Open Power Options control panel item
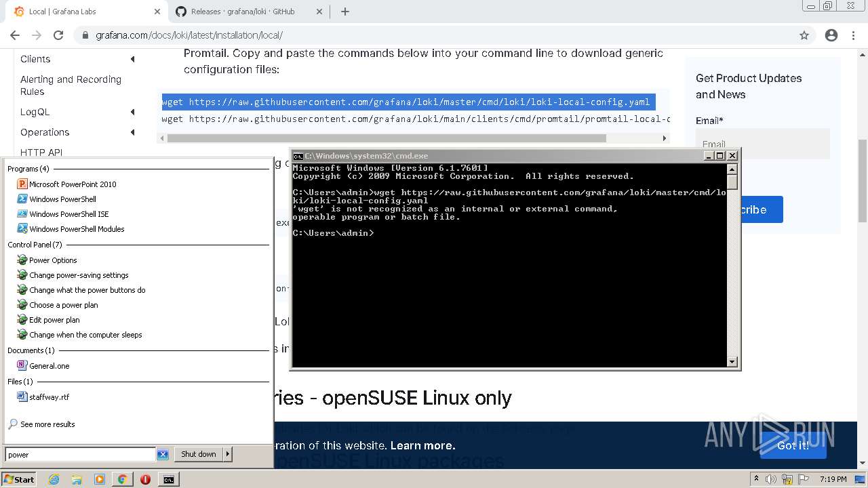 pos(47,260)
